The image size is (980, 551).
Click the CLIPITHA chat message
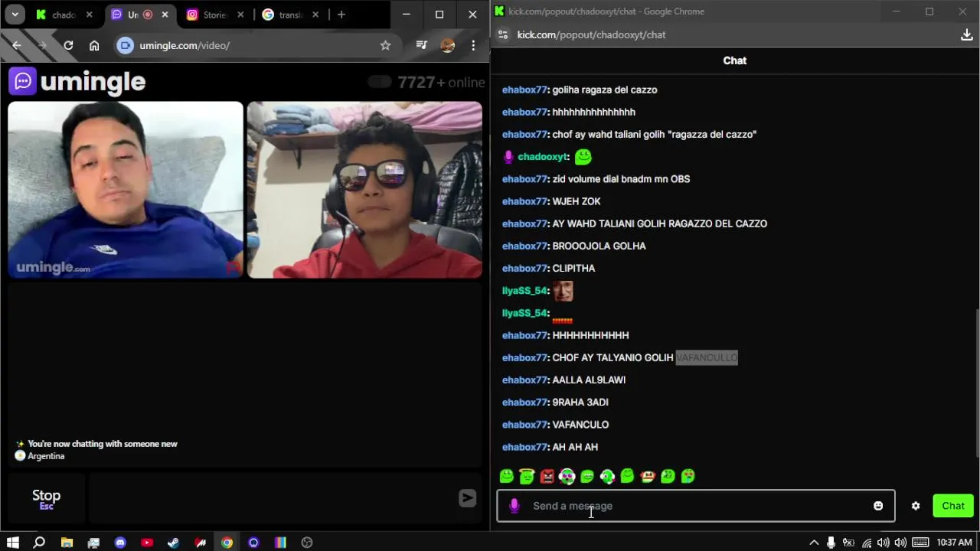click(573, 269)
